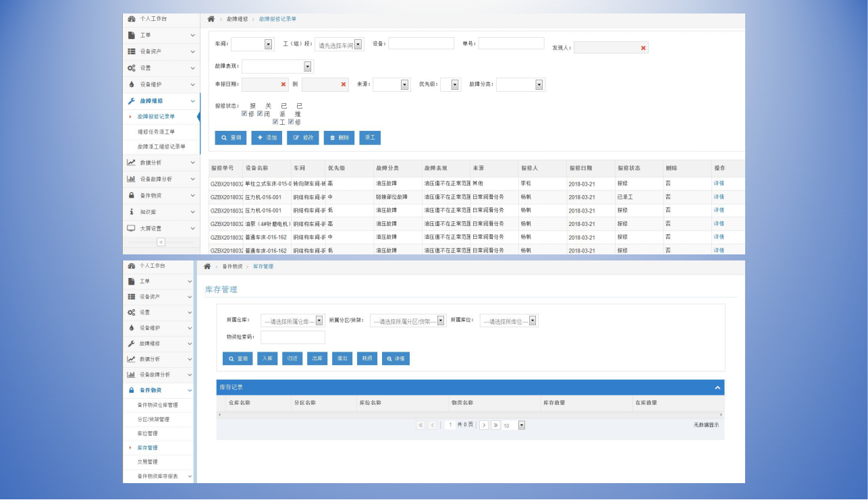868x500 pixels.
Task: Click the 添加 plus button
Action: 267,138
